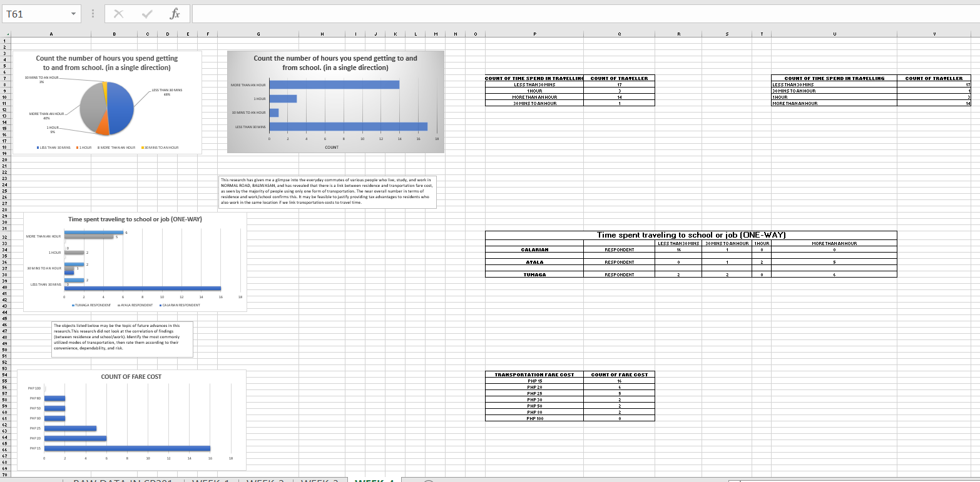Click the Select All corner of the grid
The image size is (980, 482).
click(6, 33)
